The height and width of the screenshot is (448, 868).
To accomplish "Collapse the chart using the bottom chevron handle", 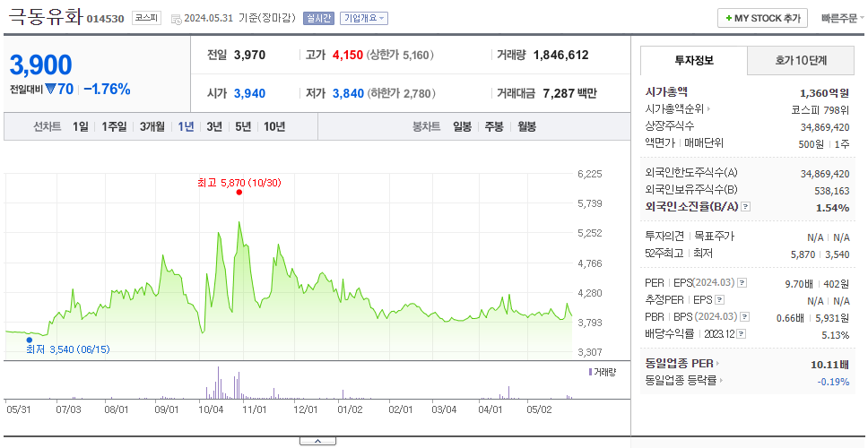I will click(317, 441).
